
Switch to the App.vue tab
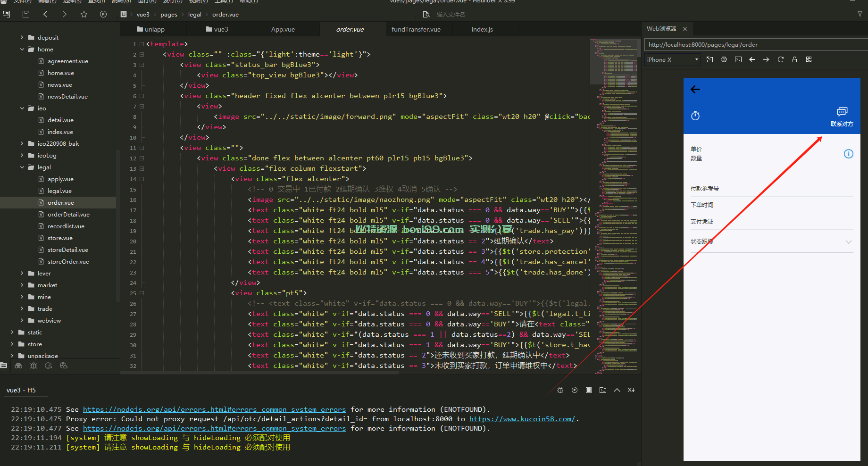[x=283, y=29]
